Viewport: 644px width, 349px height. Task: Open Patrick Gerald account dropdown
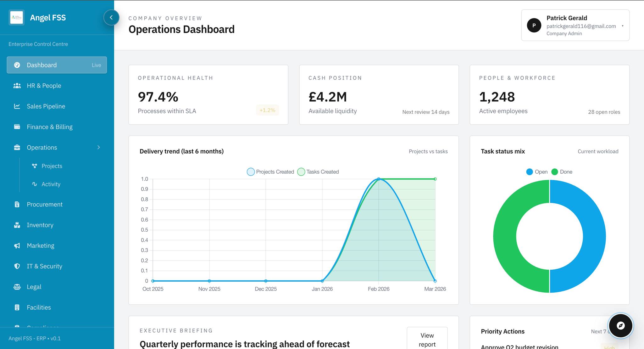[x=622, y=26]
